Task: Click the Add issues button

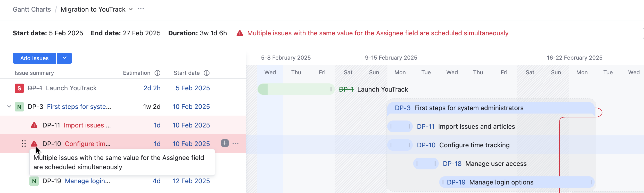Action: (x=35, y=58)
